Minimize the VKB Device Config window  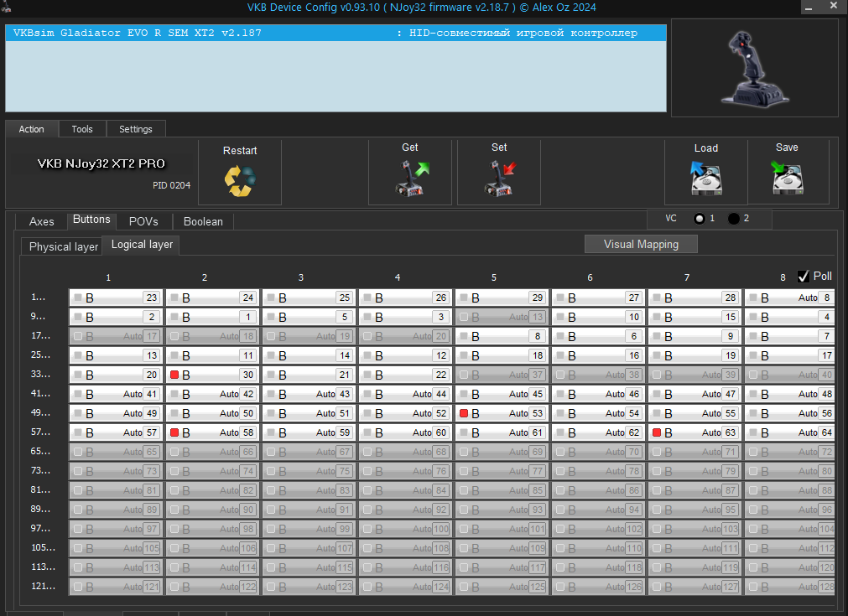(809, 7)
